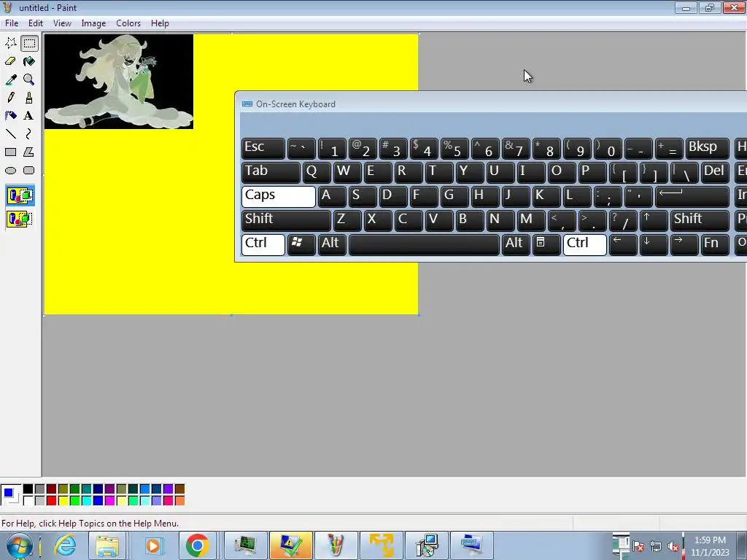Viewport: 747px width, 560px height.
Task: Activate the Fill With Color bucket tool
Action: tap(29, 61)
